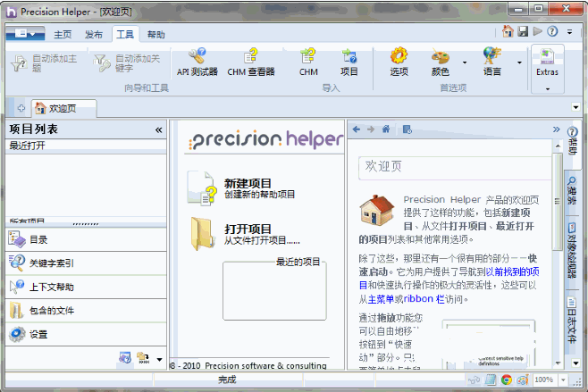Click the 欢迎页 title field in help
The image size is (588, 392).
coord(455,167)
